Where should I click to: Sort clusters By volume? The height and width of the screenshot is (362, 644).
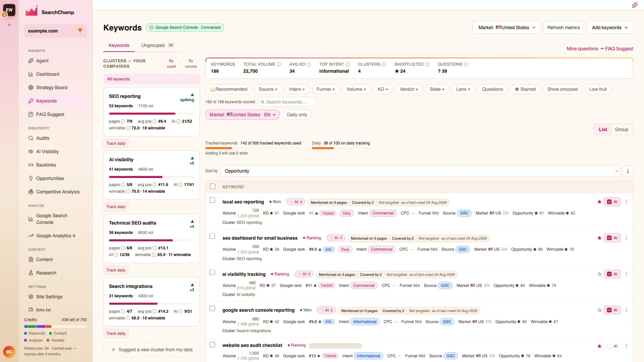[191, 64]
